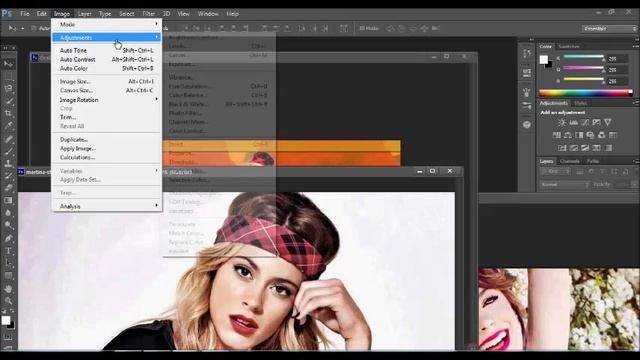Choose Canvas Size...
640x360 pixels.
[107, 91]
